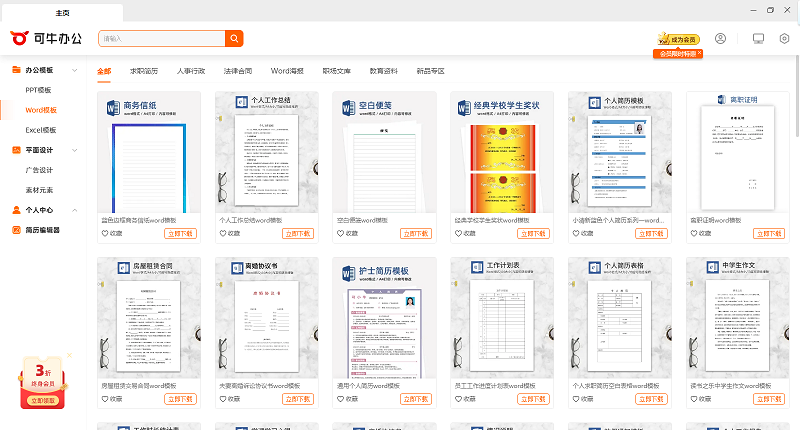Favorite the 商务信纸 template with heart
The width and height of the screenshot is (800, 430).
(x=106, y=233)
